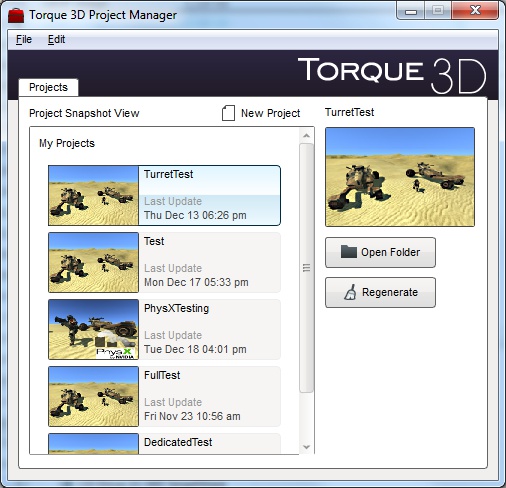
Task: Click the red toolbox app icon in title bar
Action: [16, 15]
